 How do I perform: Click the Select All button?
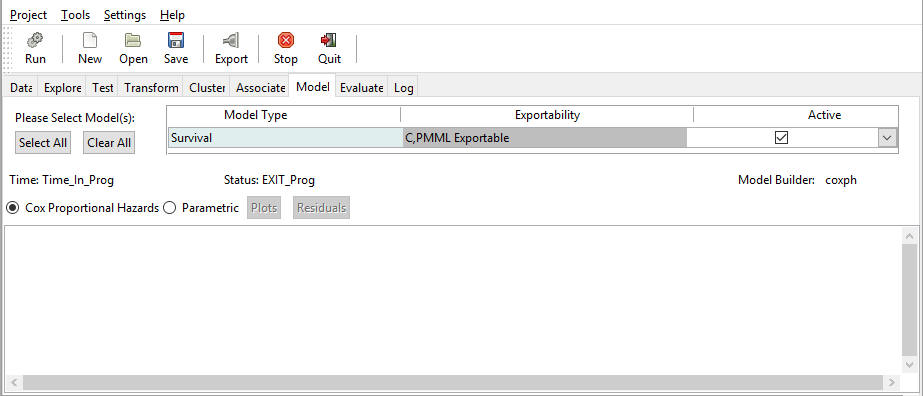pyautogui.click(x=43, y=143)
